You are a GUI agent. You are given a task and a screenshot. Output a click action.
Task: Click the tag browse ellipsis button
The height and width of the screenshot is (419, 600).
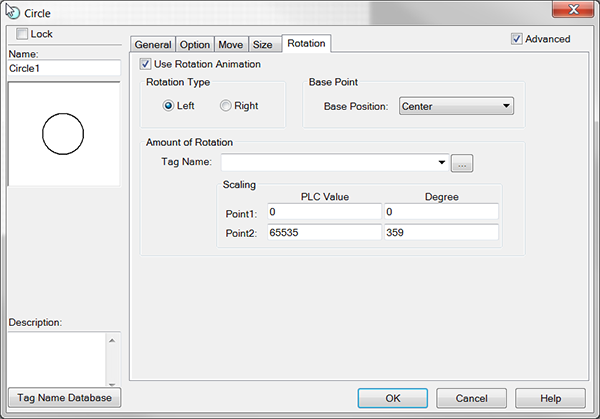pyautogui.click(x=461, y=162)
